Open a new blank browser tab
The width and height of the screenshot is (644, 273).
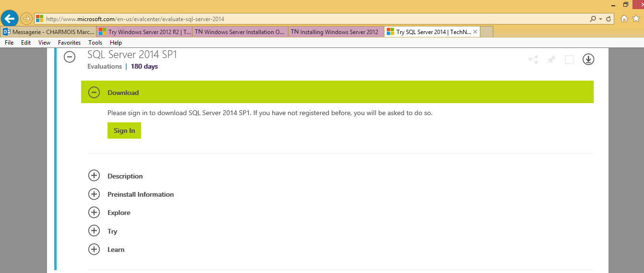(x=487, y=32)
